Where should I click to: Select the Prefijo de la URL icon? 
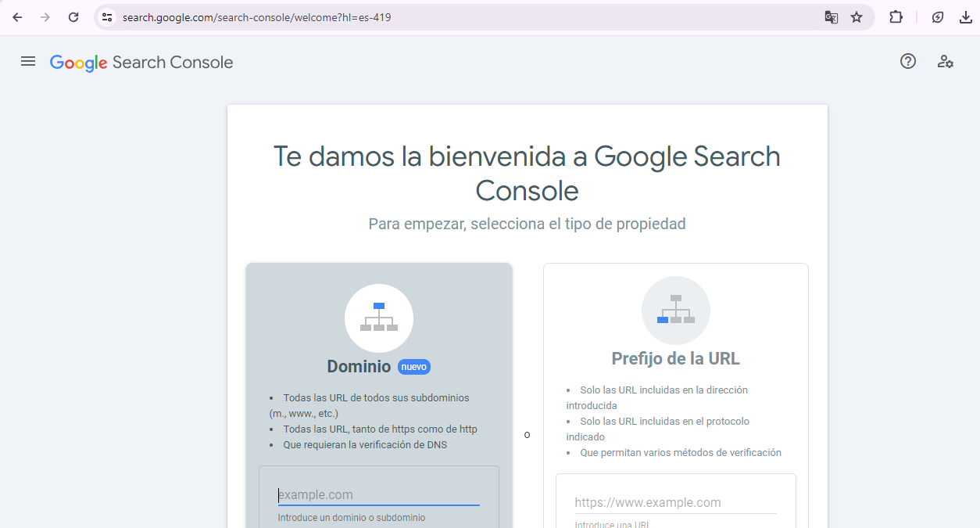pos(676,311)
